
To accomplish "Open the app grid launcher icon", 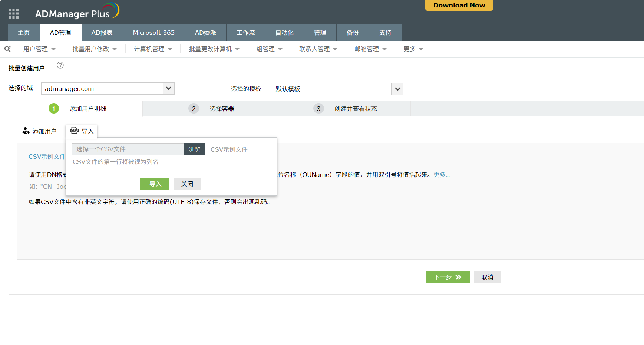I will (13, 14).
